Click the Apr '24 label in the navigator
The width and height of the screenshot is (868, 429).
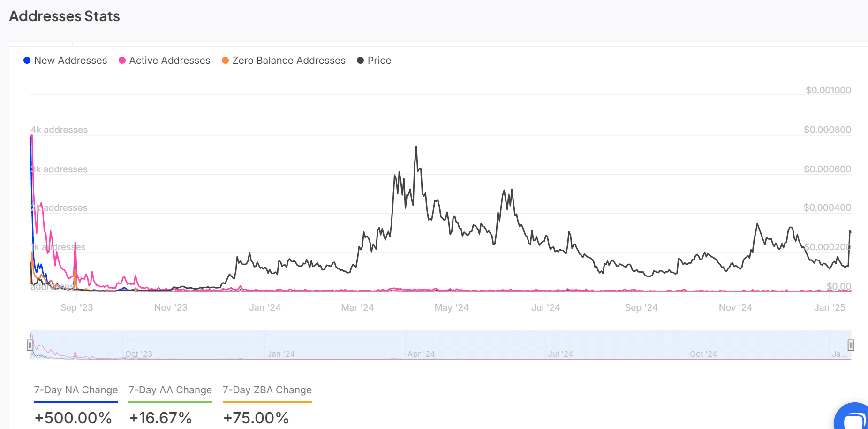tap(421, 354)
